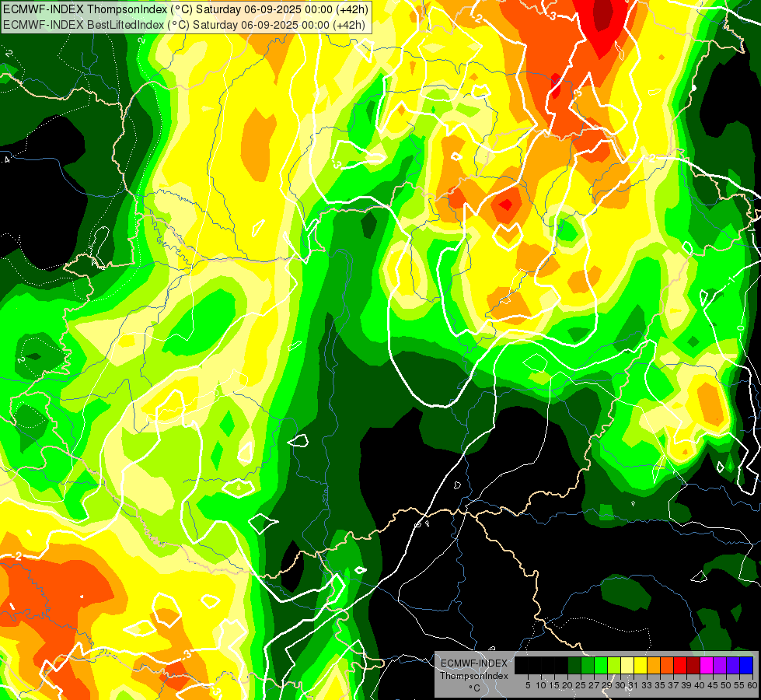Click the red-orange 35–37 legend swatch
Screen dimensions: 761x700
(667, 665)
